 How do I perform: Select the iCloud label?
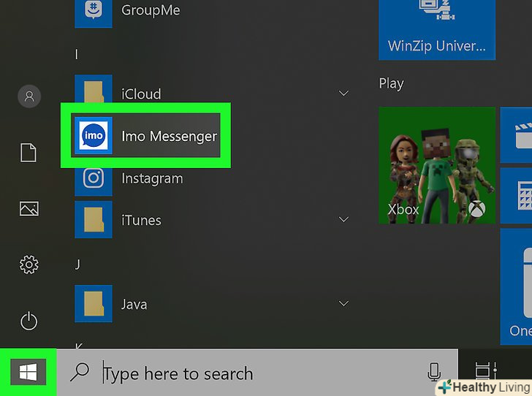click(x=141, y=94)
